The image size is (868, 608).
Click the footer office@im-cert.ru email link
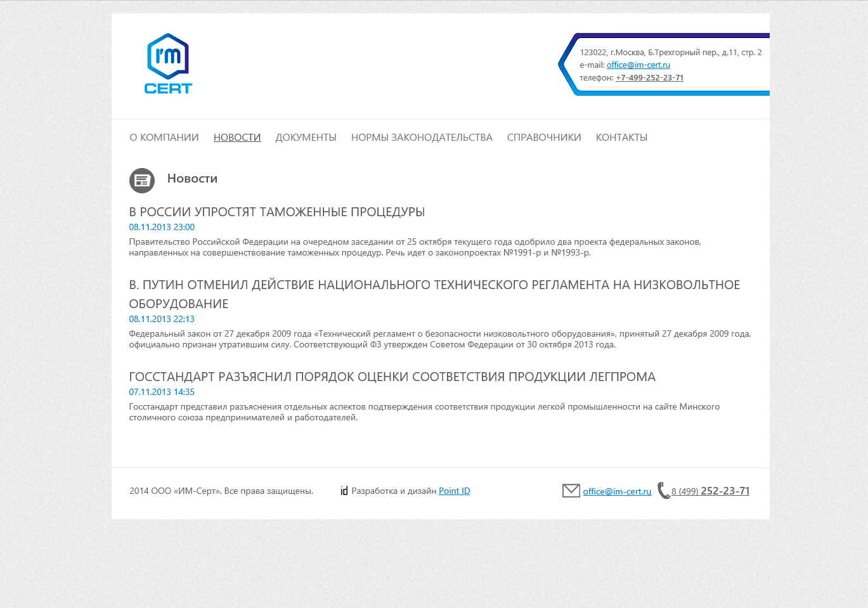617,492
